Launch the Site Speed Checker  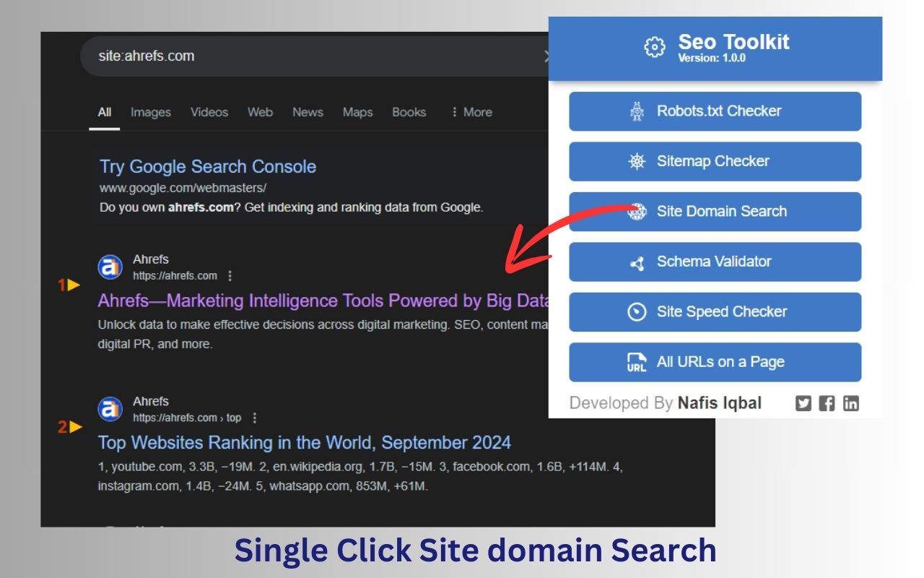pyautogui.click(x=715, y=312)
